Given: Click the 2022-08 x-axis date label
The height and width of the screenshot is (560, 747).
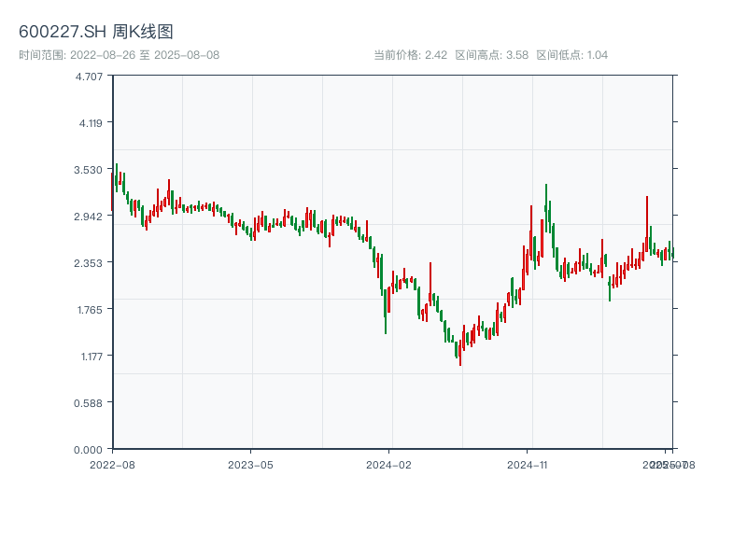Looking at the screenshot, I should 112,464.
